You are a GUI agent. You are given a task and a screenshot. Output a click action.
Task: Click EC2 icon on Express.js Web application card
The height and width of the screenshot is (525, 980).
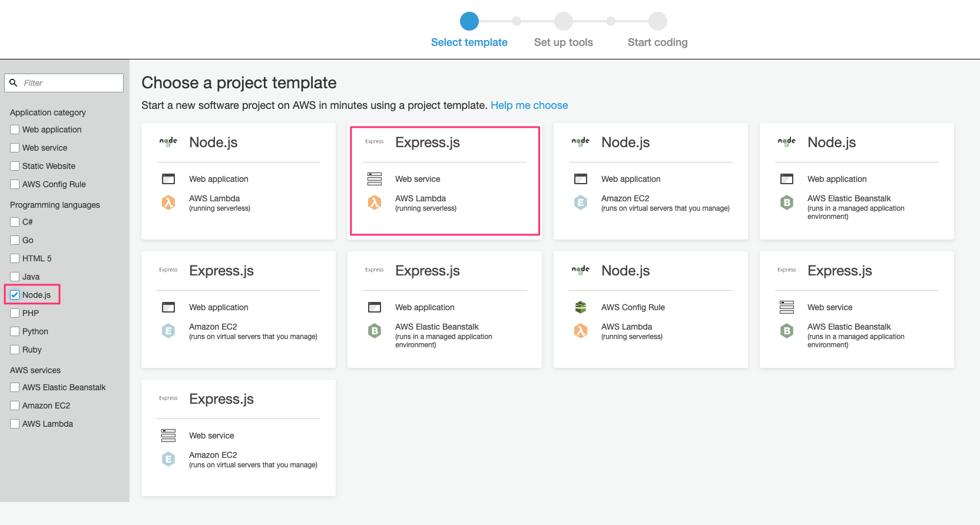[168, 331]
